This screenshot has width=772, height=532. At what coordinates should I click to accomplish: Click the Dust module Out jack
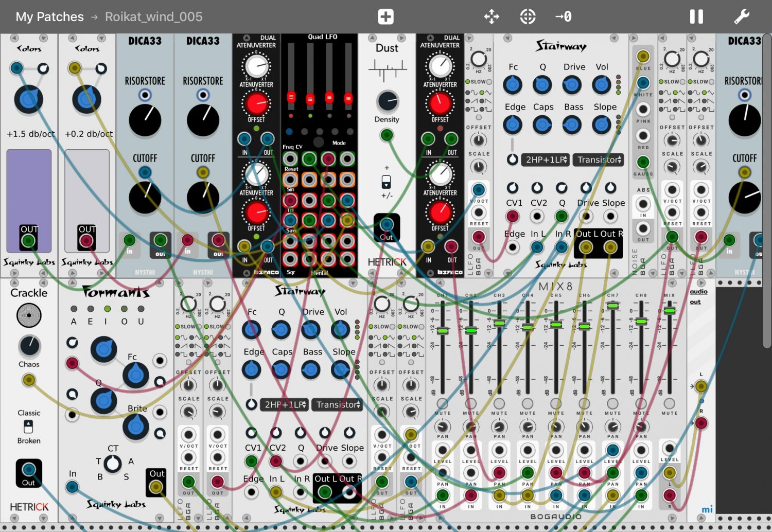(387, 224)
